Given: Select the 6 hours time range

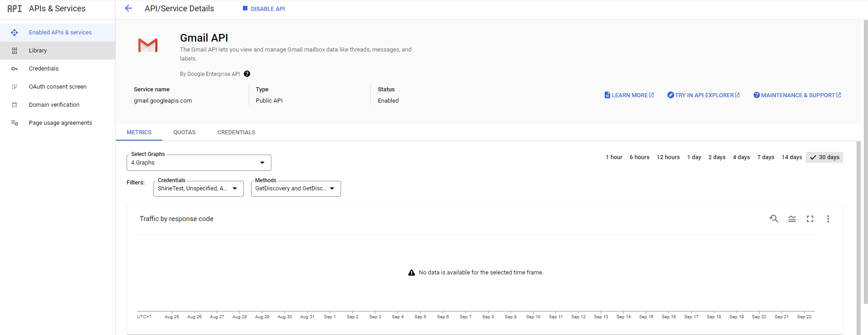Looking at the screenshot, I should 639,157.
